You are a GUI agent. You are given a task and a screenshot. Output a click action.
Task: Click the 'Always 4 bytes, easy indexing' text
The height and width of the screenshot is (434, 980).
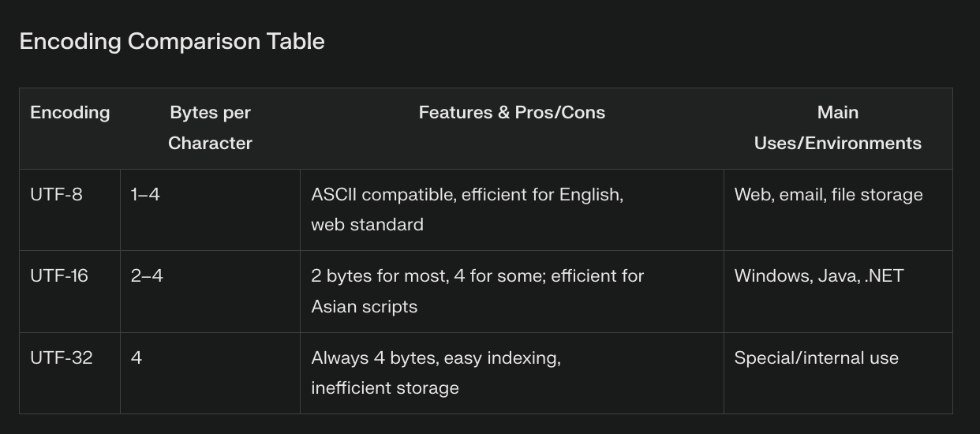436,358
